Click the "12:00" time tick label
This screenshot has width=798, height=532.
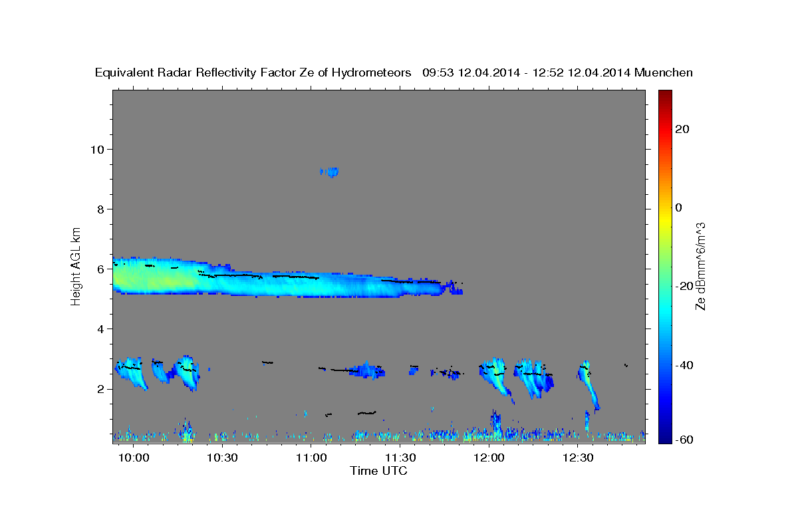489,458
